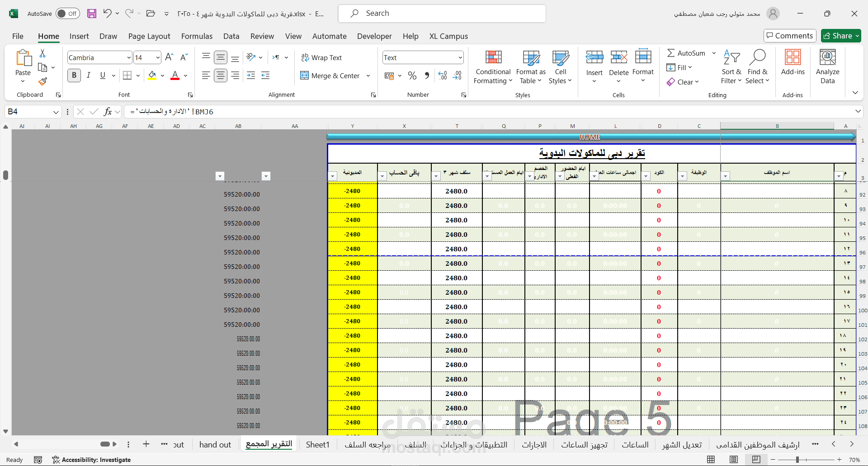The width and height of the screenshot is (868, 466).
Task: Save the workbook with the floppy icon
Action: pyautogui.click(x=92, y=14)
